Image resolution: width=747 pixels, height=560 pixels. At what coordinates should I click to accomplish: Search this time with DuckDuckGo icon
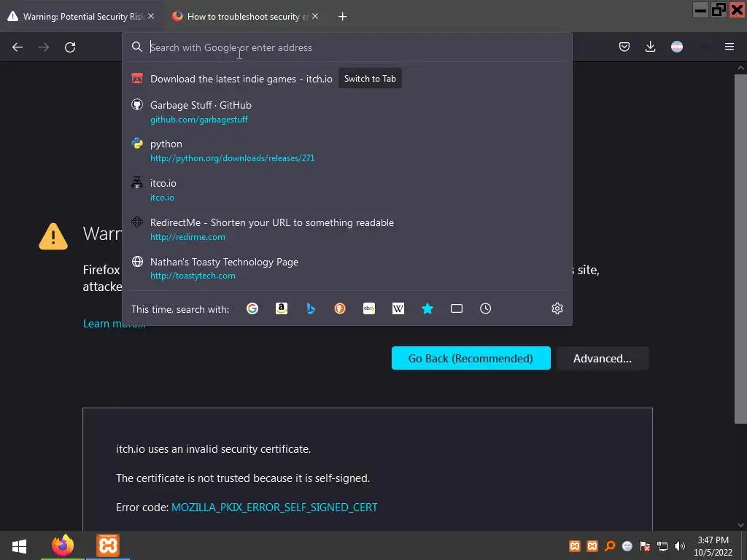tap(340, 308)
